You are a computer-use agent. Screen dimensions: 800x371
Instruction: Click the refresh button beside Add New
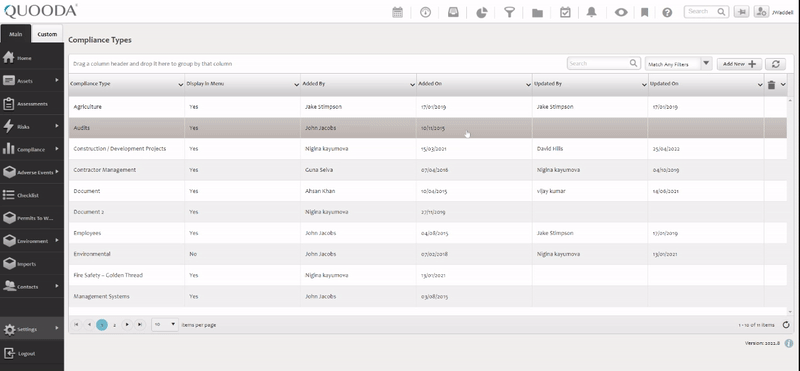776,64
